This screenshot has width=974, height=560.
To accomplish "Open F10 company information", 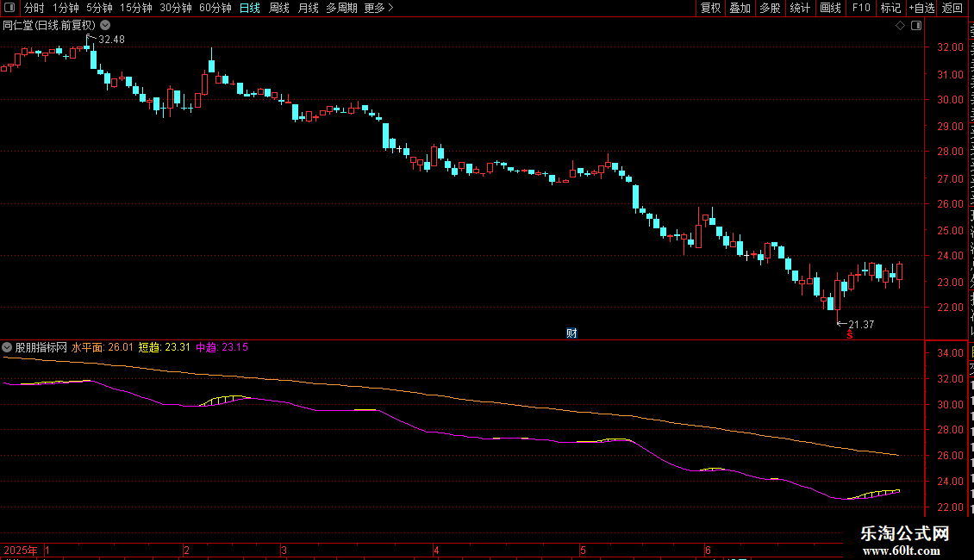I will (x=861, y=8).
